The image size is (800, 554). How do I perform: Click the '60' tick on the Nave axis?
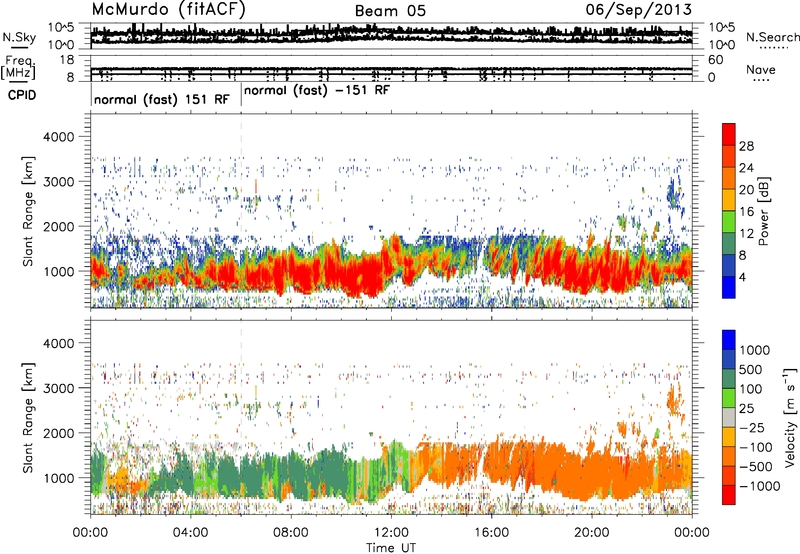pos(715,60)
